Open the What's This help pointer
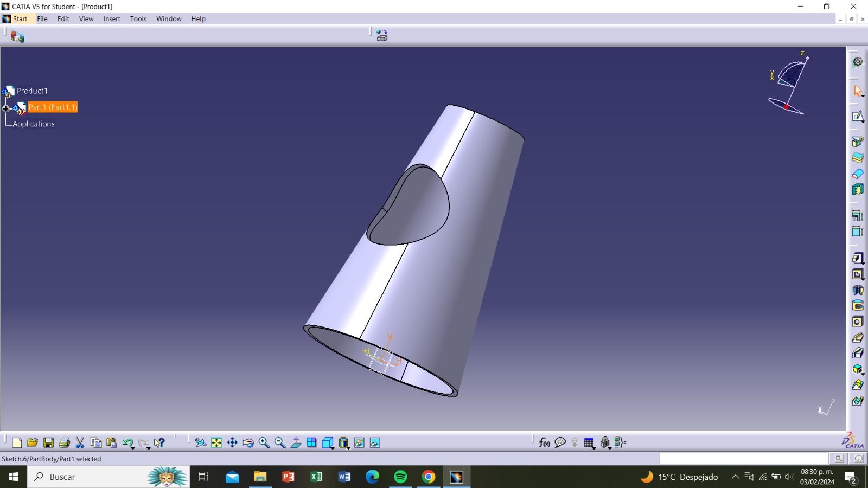The height and width of the screenshot is (488, 868). tap(159, 443)
